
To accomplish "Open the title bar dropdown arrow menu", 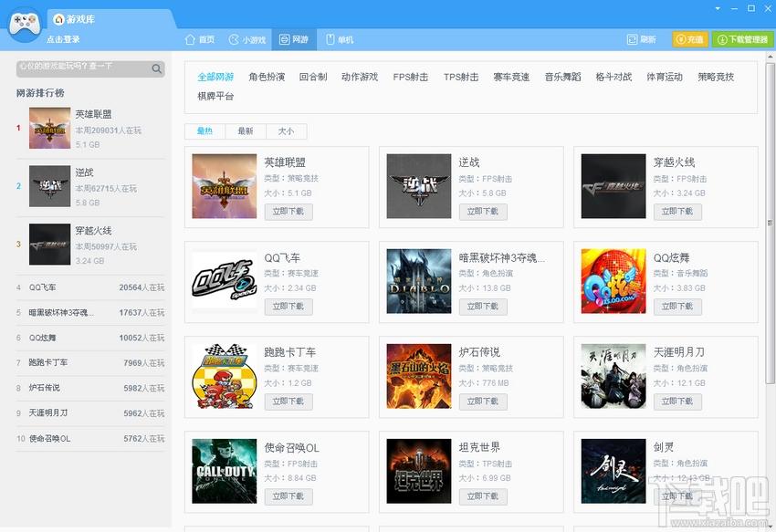I will [718, 8].
